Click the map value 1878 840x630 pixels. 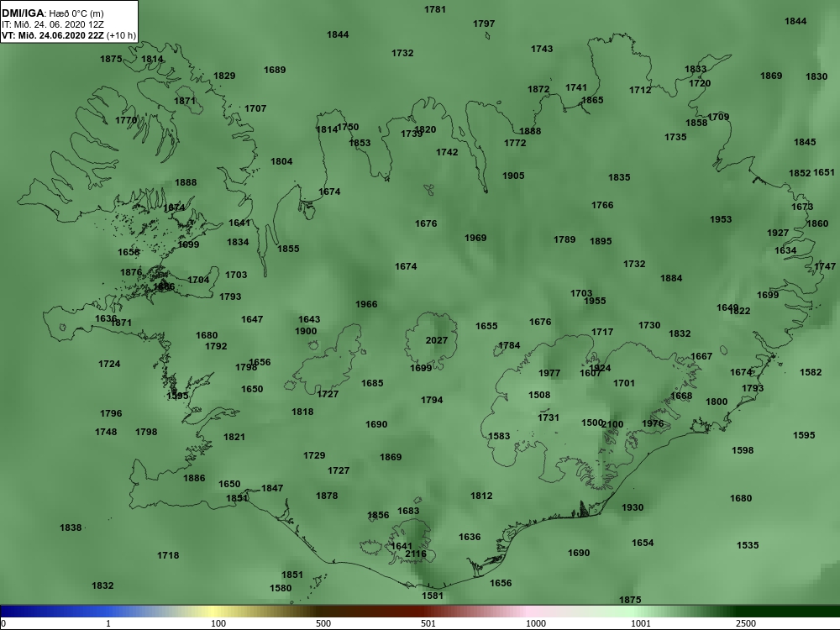(327, 496)
